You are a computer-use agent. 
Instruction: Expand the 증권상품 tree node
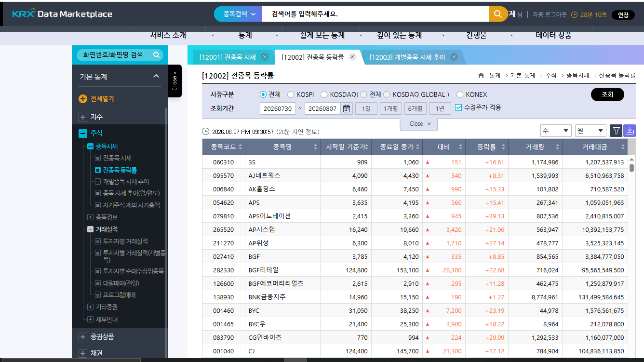click(83, 336)
